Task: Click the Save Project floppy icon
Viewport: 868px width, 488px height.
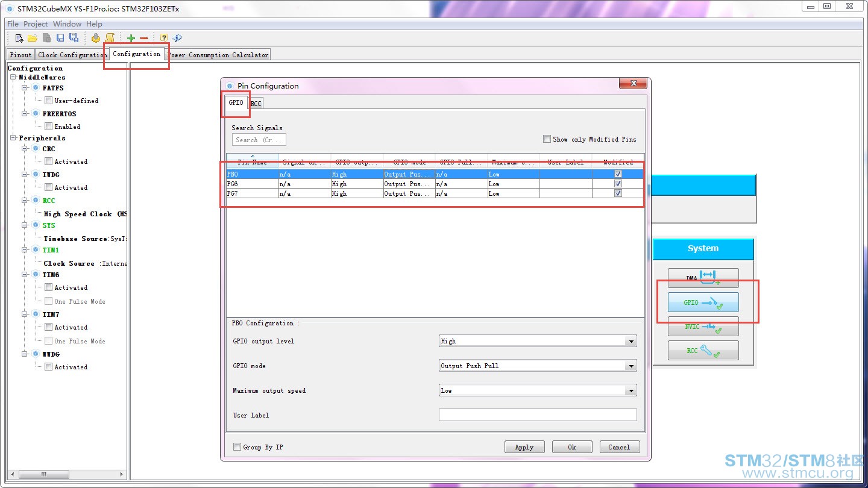Action: (x=60, y=38)
